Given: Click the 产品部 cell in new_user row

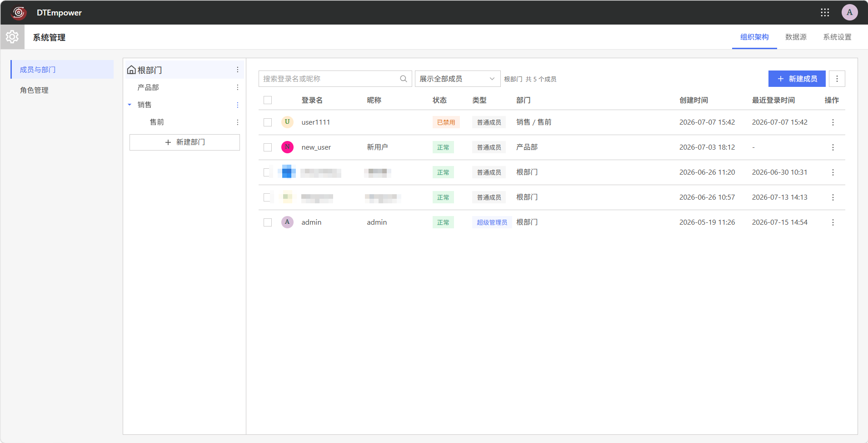Looking at the screenshot, I should [x=527, y=147].
